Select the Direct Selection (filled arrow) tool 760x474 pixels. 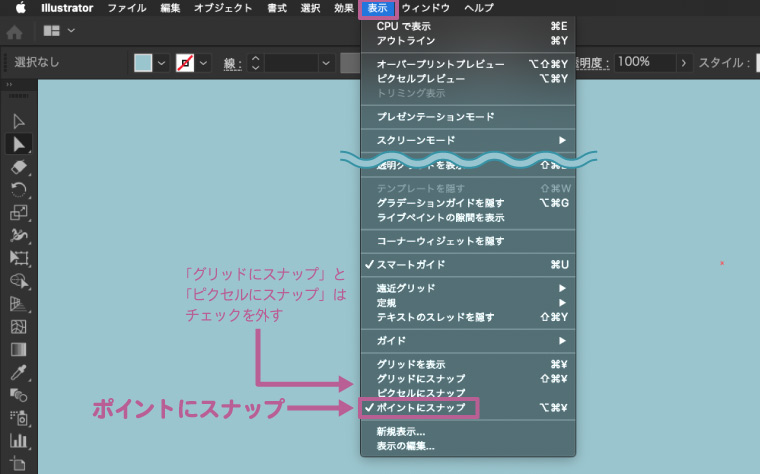click(18, 144)
